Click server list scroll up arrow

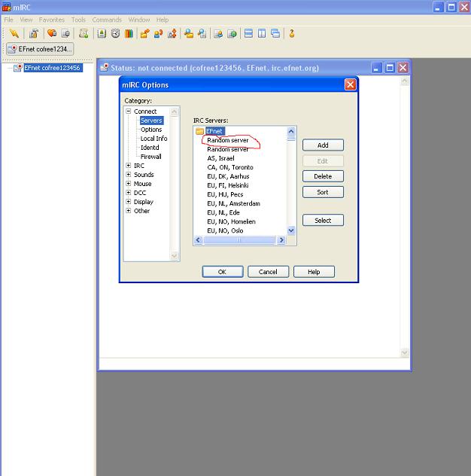291,132
